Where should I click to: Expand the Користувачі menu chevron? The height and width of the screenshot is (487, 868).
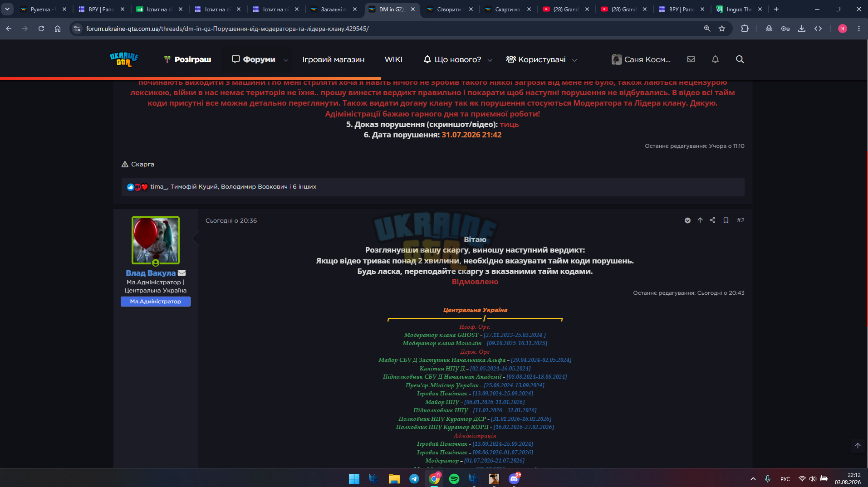click(x=574, y=60)
